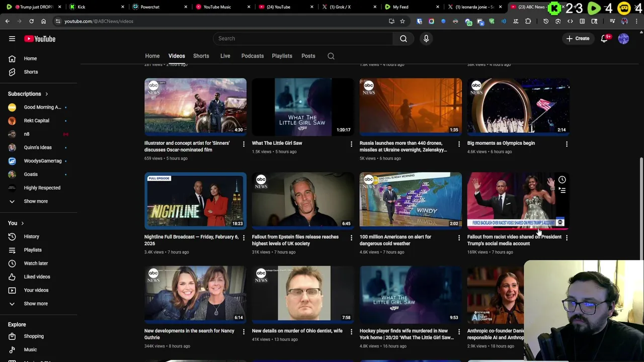
Task: Open options for dangerous cold weather video
Action: point(459,238)
